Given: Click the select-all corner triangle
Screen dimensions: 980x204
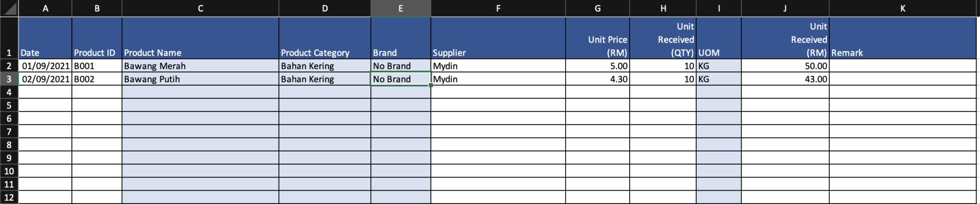Looking at the screenshot, I should [9, 9].
